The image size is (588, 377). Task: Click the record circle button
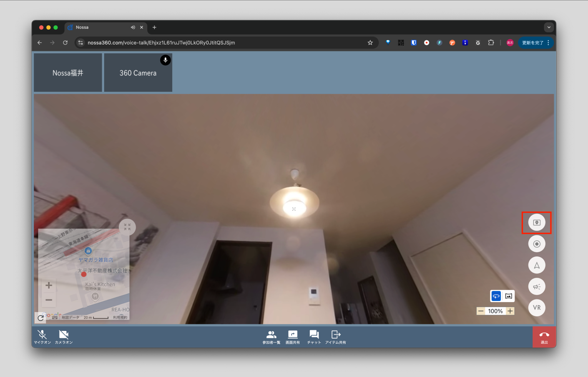(x=537, y=244)
